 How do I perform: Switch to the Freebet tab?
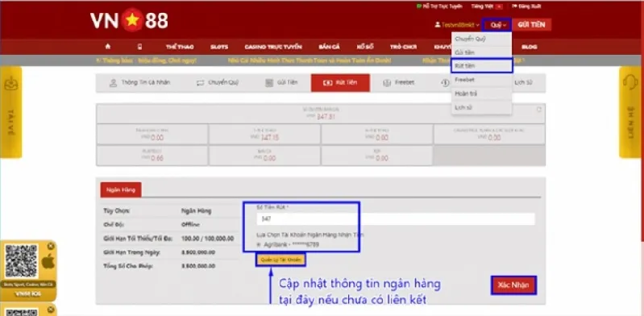pos(398,83)
